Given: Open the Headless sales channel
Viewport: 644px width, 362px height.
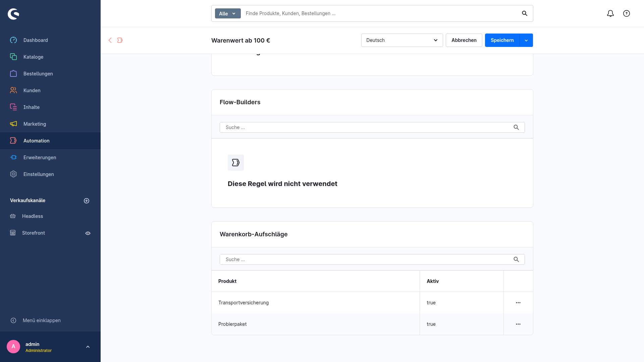Looking at the screenshot, I should pos(33,216).
